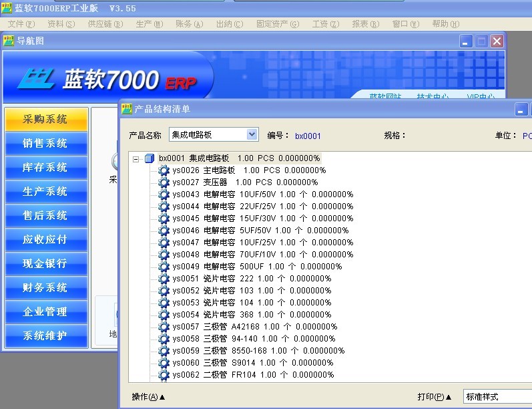This screenshot has height=409, width=532.
Task: Select the 采购系统 navigation button
Action: (47, 119)
